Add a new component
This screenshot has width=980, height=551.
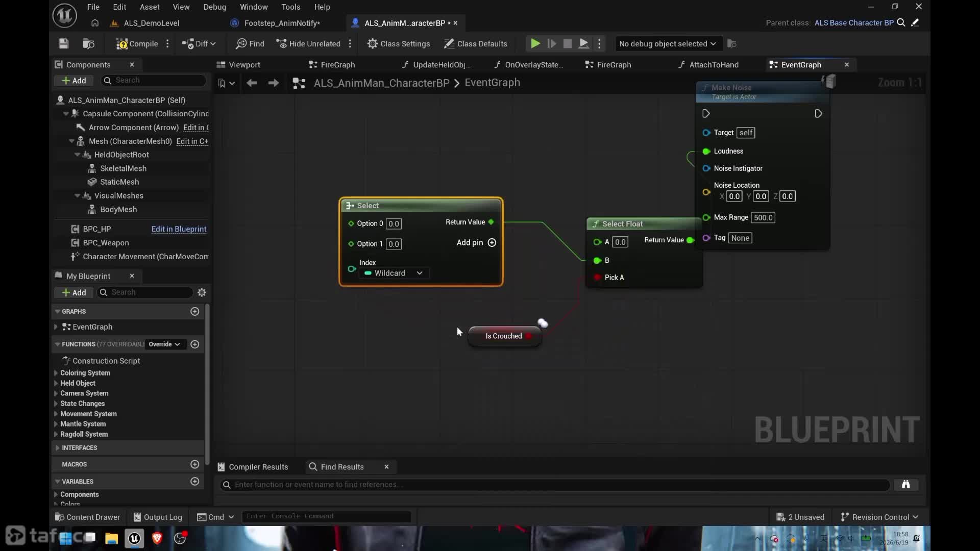[x=74, y=81]
